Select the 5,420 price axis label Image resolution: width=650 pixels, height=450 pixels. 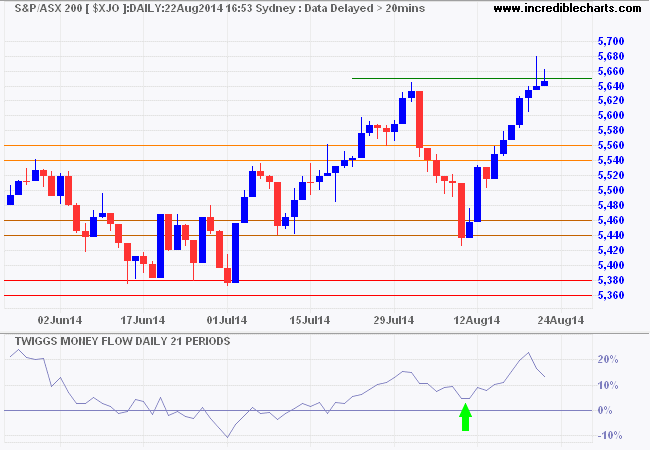pyautogui.click(x=611, y=250)
